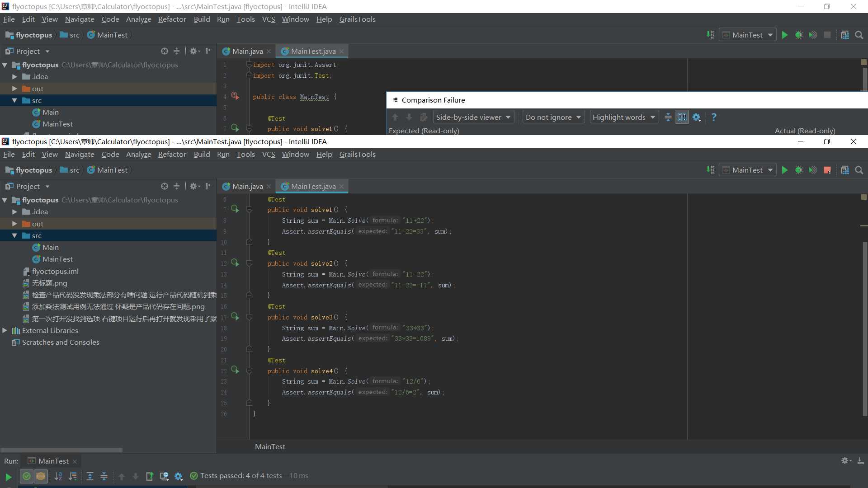Toggle collapse unchanged fragments in Comparison Failure
The width and height of the screenshot is (868, 488).
(x=668, y=117)
